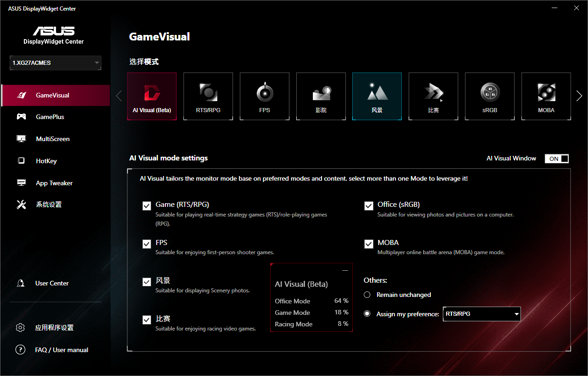Choose the RTS/RPG mode tile
Viewport: 588px width, 376px height.
(208, 96)
